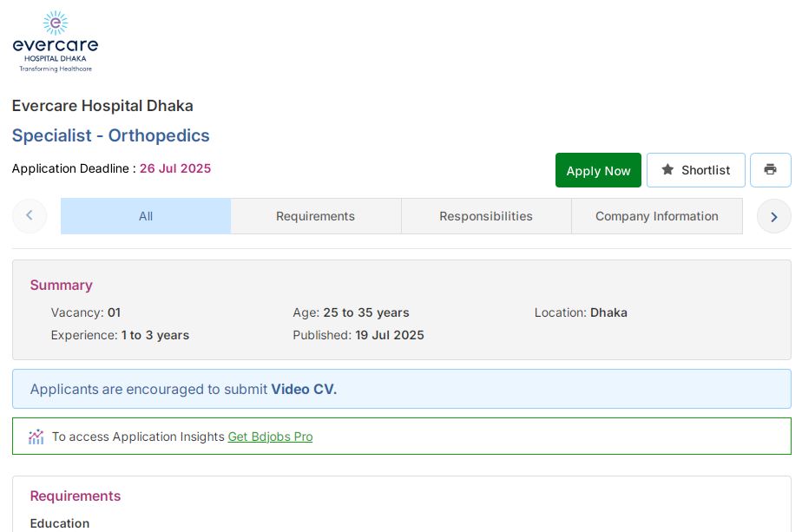The width and height of the screenshot is (802, 532).
Task: Click the Evercare Hospital Dhaka logo
Action: click(x=56, y=42)
